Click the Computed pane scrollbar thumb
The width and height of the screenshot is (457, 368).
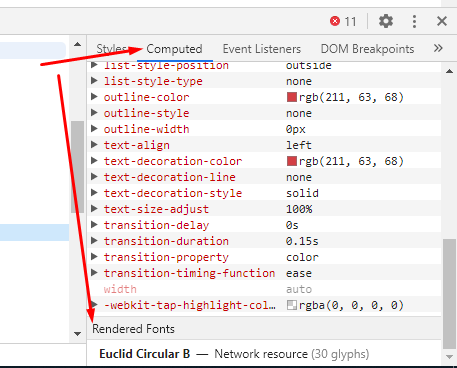[x=449, y=293]
